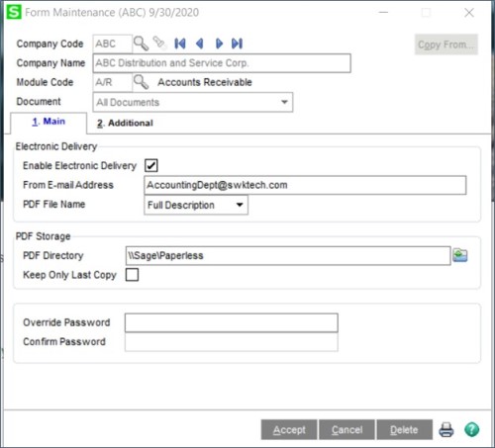Click the Cancel button
This screenshot has height=448, width=495.
click(346, 429)
